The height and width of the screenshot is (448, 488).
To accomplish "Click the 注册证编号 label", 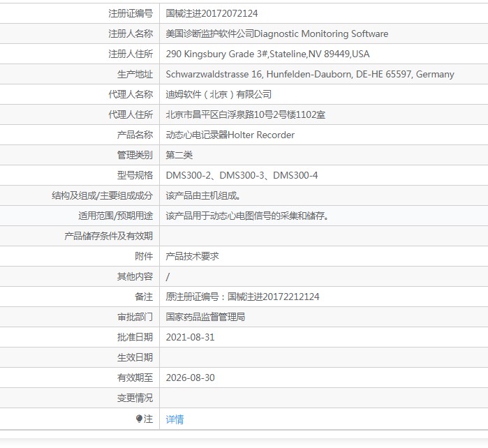I will (131, 13).
